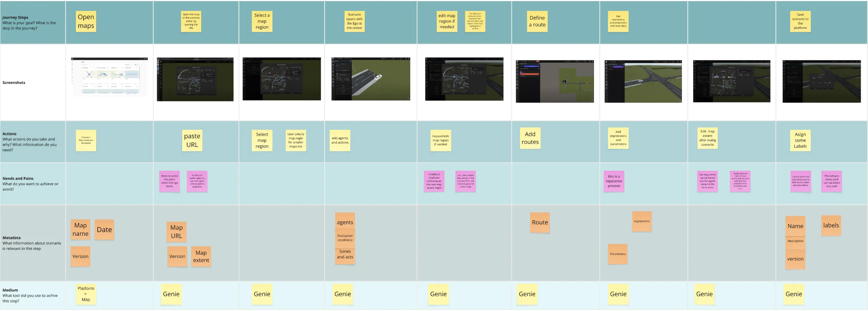Click the 'Select map region' note in Actions row
This screenshot has width=868, height=311.
click(262, 140)
